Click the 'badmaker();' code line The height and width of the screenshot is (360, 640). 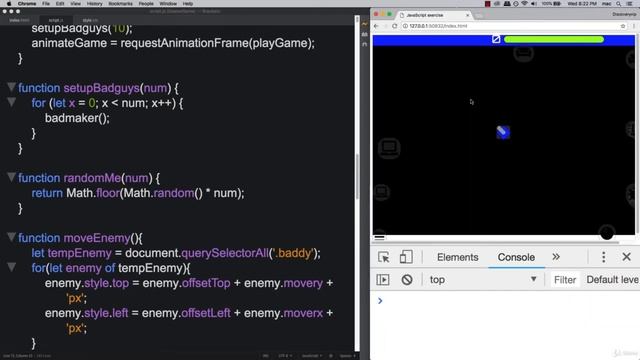77,118
